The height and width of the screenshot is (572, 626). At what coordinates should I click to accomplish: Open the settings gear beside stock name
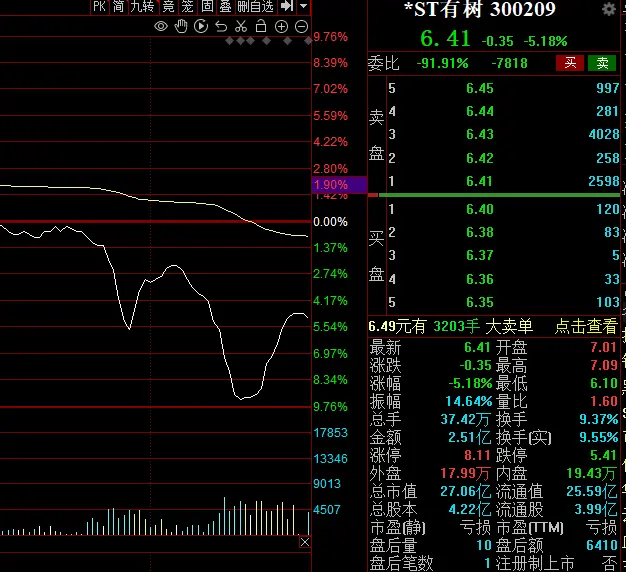tap(608, 9)
